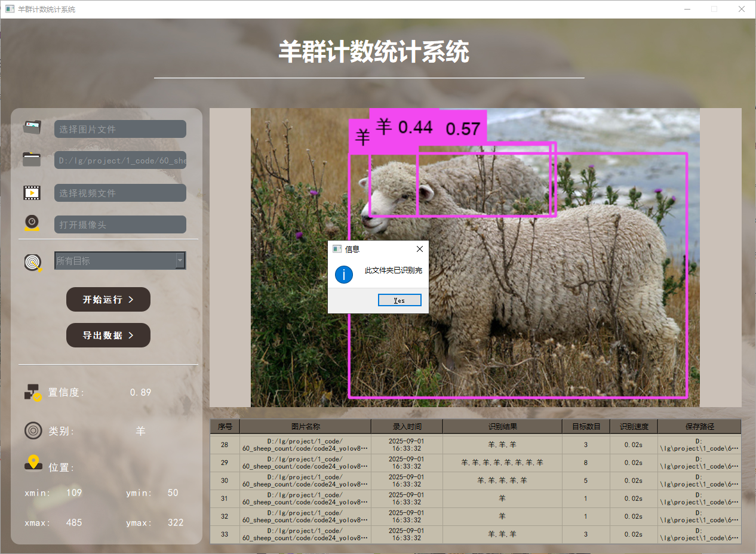Click save path cell in row 31

699,498
